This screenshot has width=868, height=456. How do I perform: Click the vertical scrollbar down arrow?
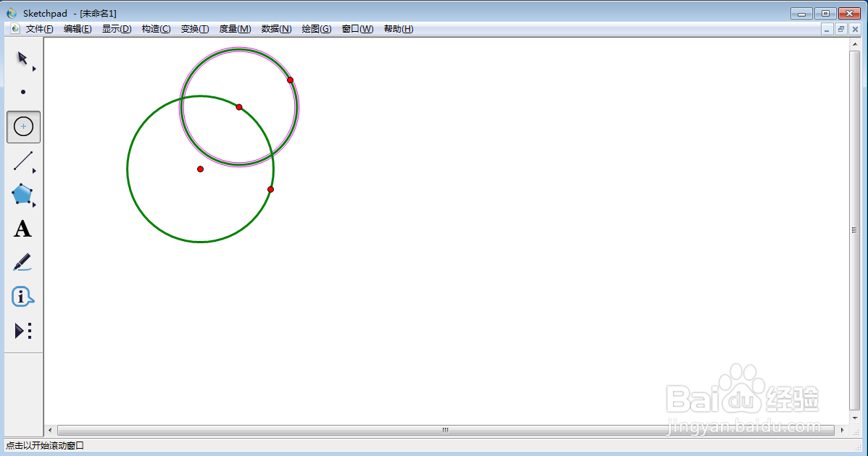[x=855, y=418]
